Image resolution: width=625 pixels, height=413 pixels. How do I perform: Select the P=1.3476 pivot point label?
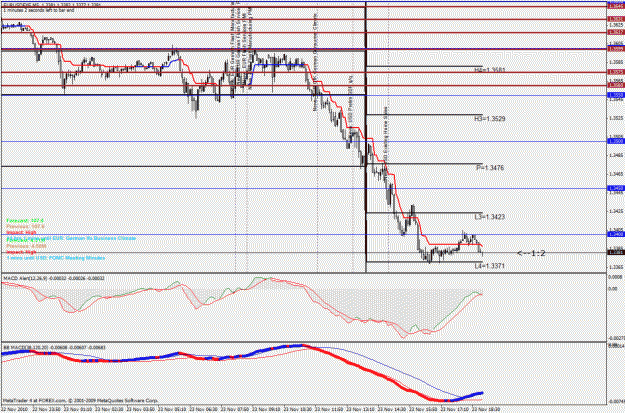point(490,168)
